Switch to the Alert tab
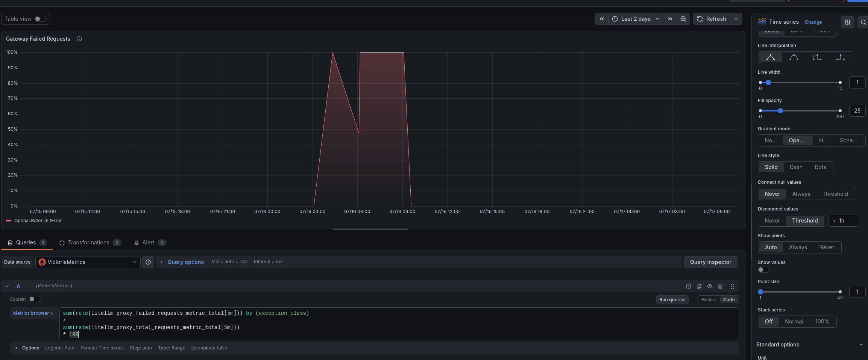Viewport: 868px width, 360px height. tap(150, 243)
